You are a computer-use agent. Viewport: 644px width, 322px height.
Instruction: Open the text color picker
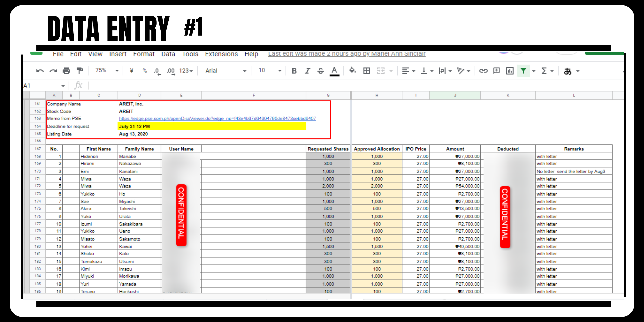click(x=334, y=71)
